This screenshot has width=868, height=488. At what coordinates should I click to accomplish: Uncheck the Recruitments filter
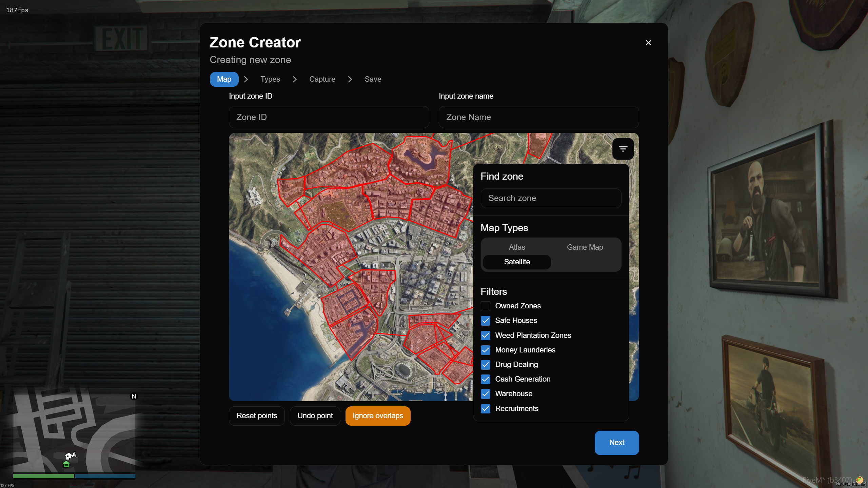point(486,408)
